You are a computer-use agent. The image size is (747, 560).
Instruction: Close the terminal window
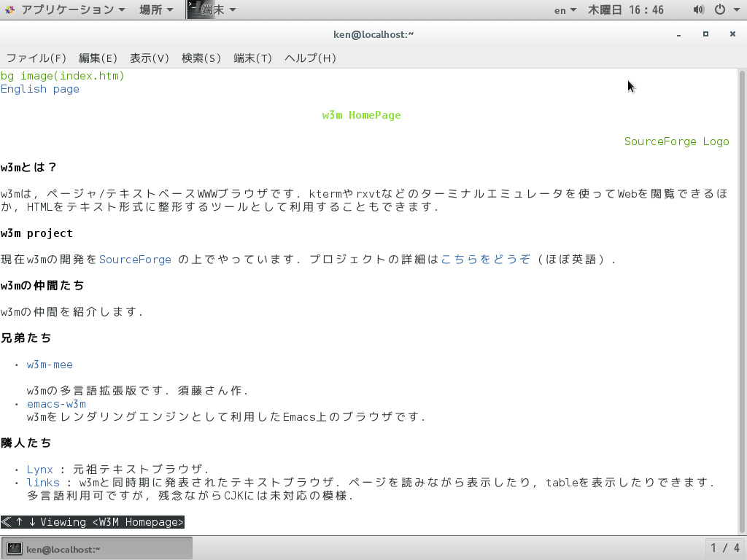pyautogui.click(x=732, y=34)
